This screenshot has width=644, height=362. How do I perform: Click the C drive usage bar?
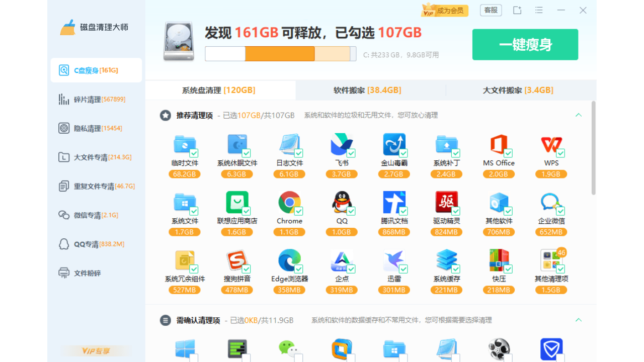pyautogui.click(x=281, y=54)
